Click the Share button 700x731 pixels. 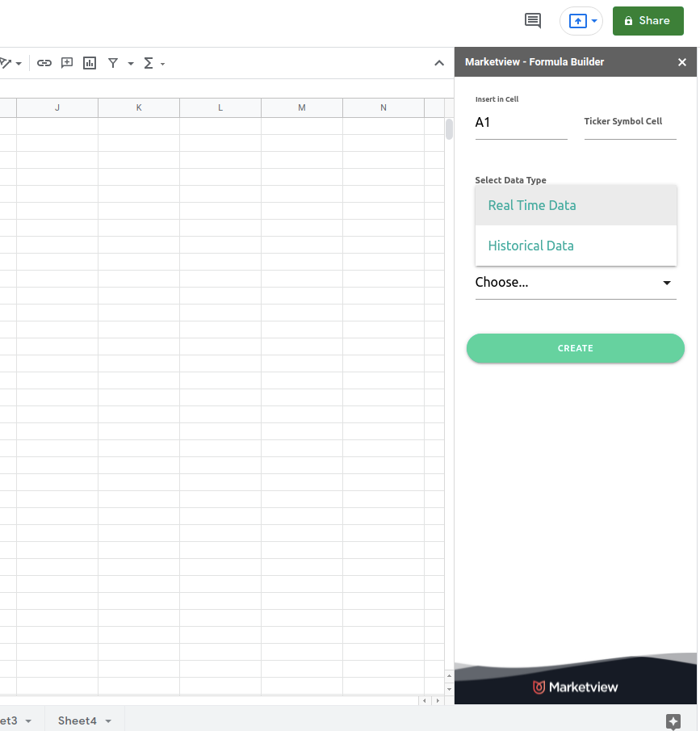pos(648,21)
